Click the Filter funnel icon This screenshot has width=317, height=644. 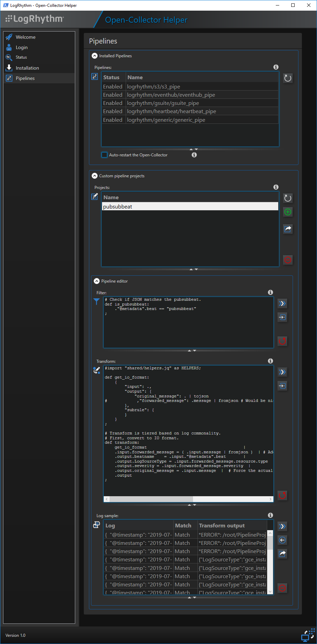pyautogui.click(x=97, y=301)
